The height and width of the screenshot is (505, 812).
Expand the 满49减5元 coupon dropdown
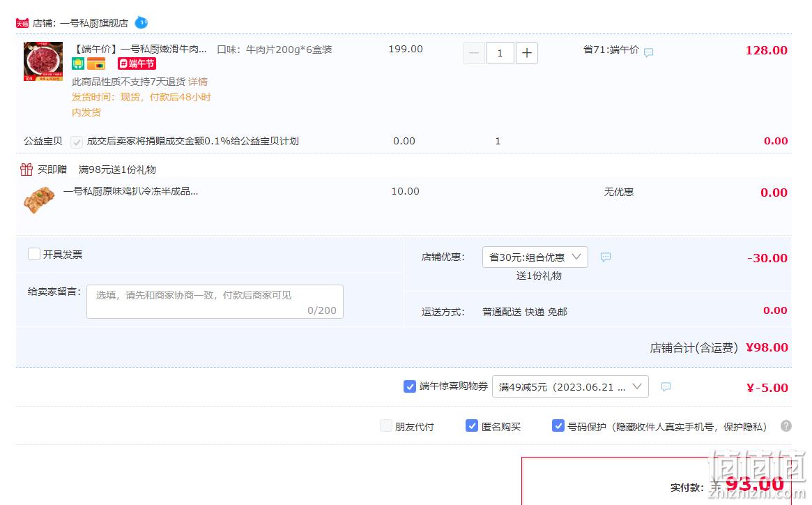(x=570, y=387)
